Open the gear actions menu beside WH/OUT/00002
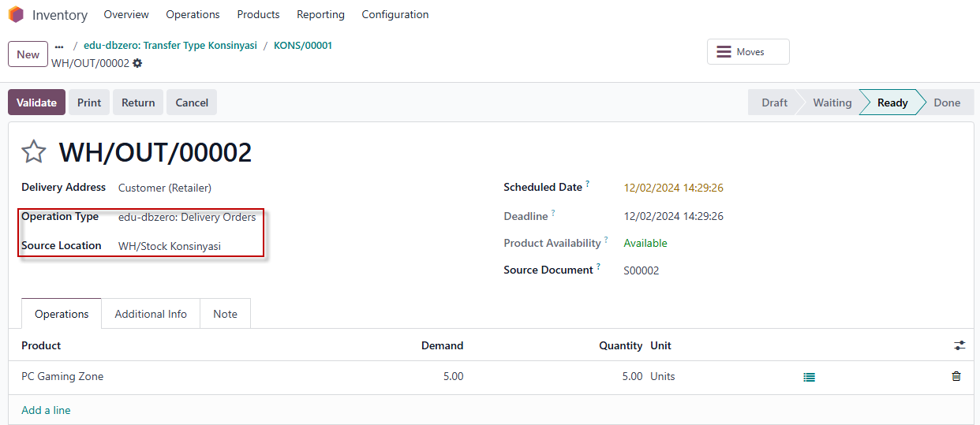980x425 pixels. (x=137, y=63)
